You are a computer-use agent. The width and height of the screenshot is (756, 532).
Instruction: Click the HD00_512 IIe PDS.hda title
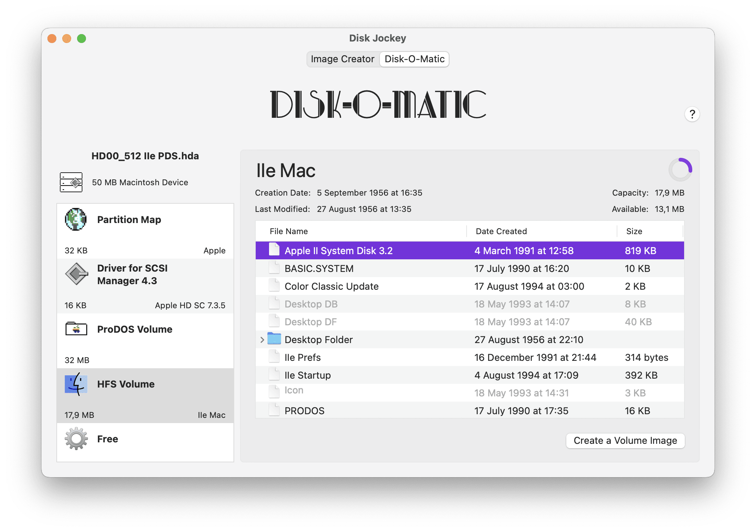tap(145, 156)
